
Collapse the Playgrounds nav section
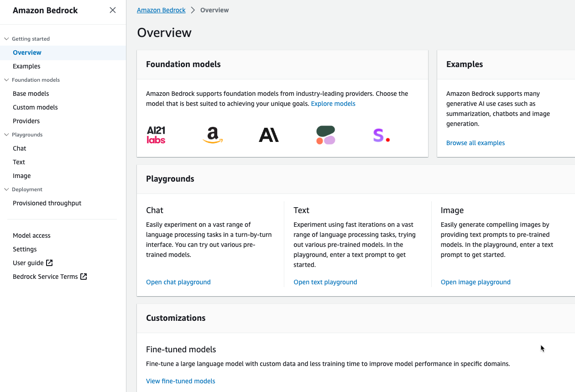(x=6, y=135)
